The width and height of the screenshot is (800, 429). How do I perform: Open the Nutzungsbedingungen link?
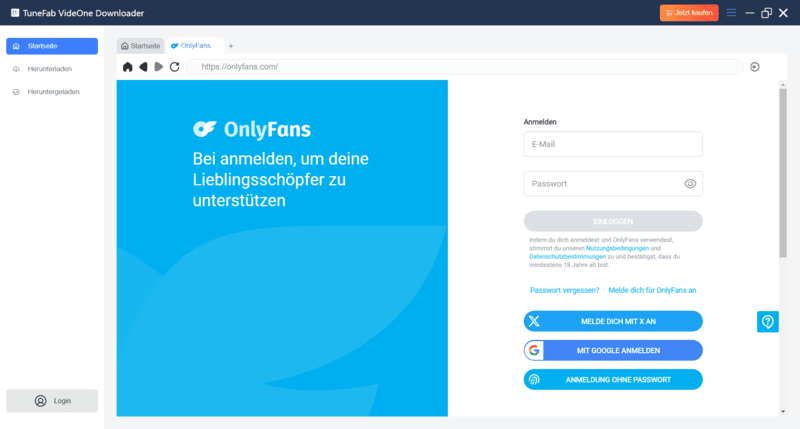coord(617,248)
